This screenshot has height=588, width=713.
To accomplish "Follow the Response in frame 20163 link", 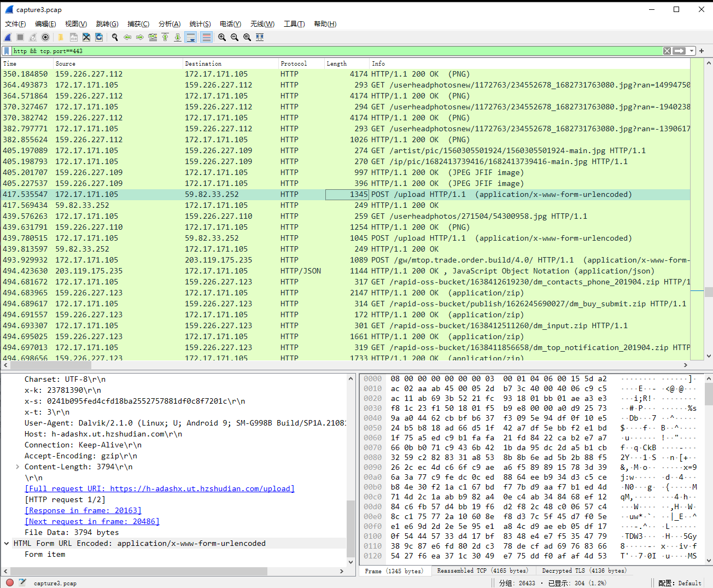I will tap(84, 510).
